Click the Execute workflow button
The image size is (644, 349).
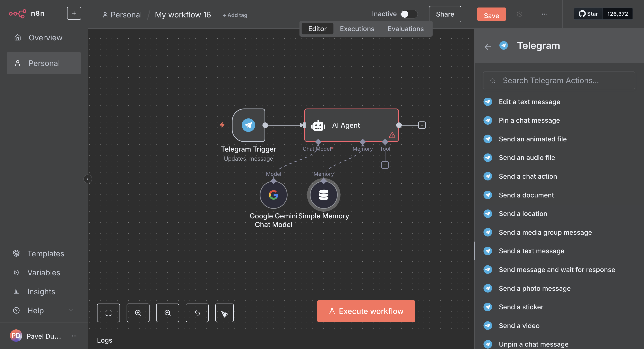tap(366, 311)
